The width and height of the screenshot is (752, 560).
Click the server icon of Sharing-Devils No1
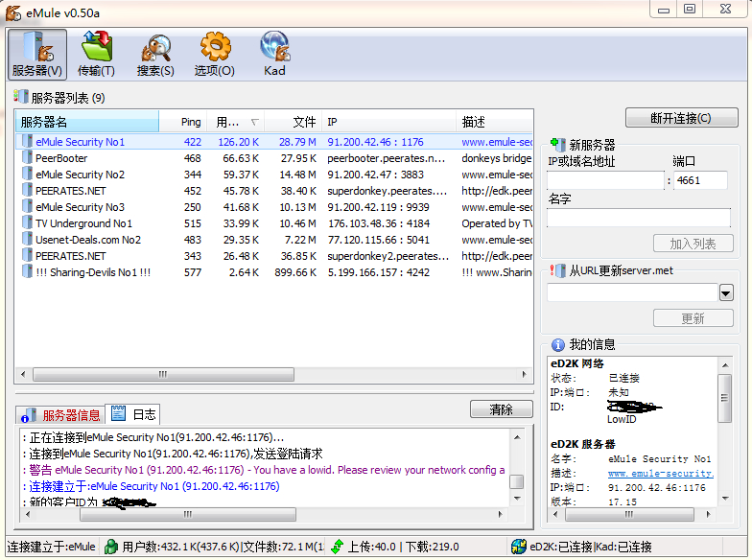click(x=27, y=272)
